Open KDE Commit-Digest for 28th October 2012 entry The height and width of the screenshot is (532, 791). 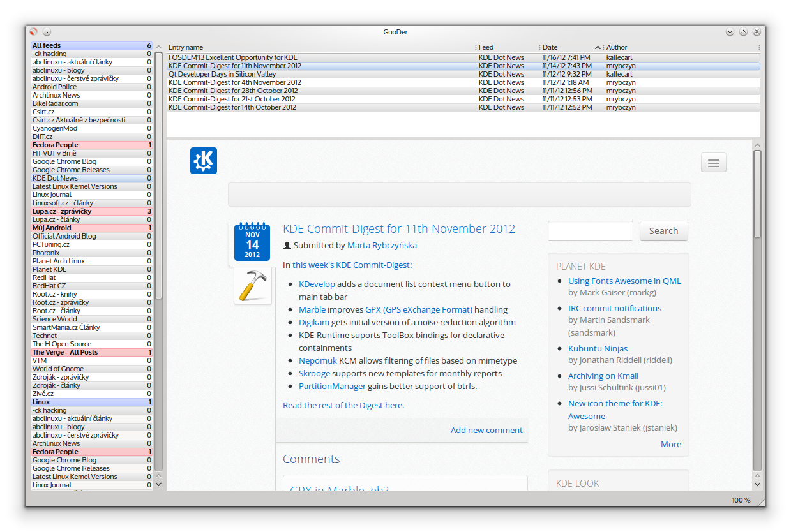463,91
